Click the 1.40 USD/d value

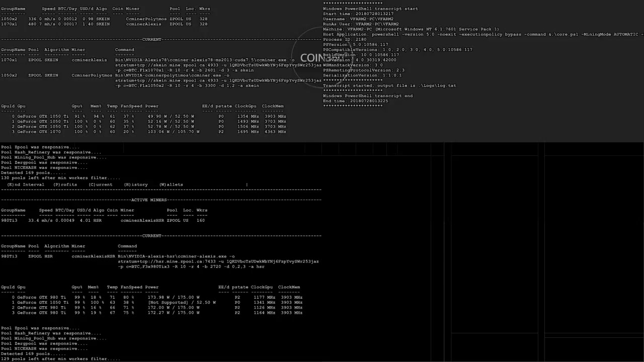[88, 24]
